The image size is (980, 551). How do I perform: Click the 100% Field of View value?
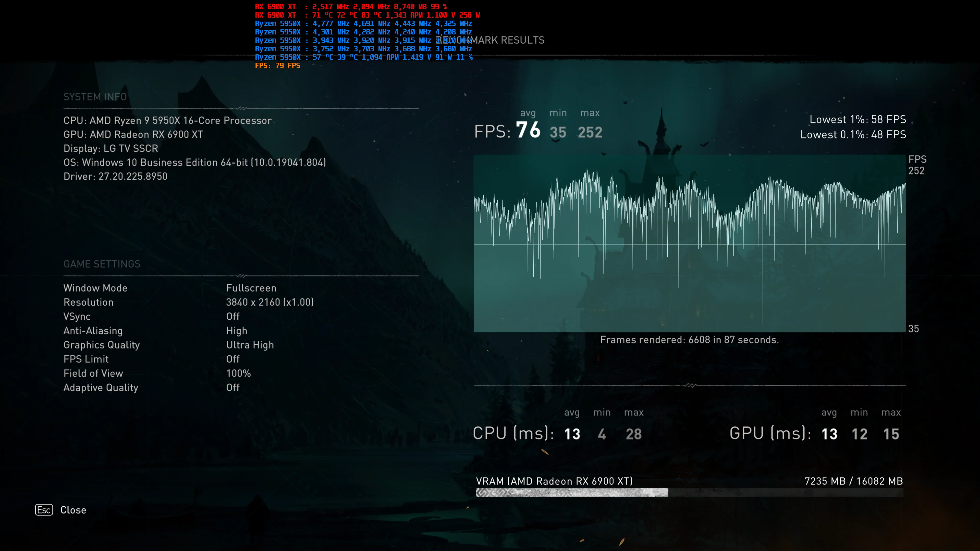[239, 373]
